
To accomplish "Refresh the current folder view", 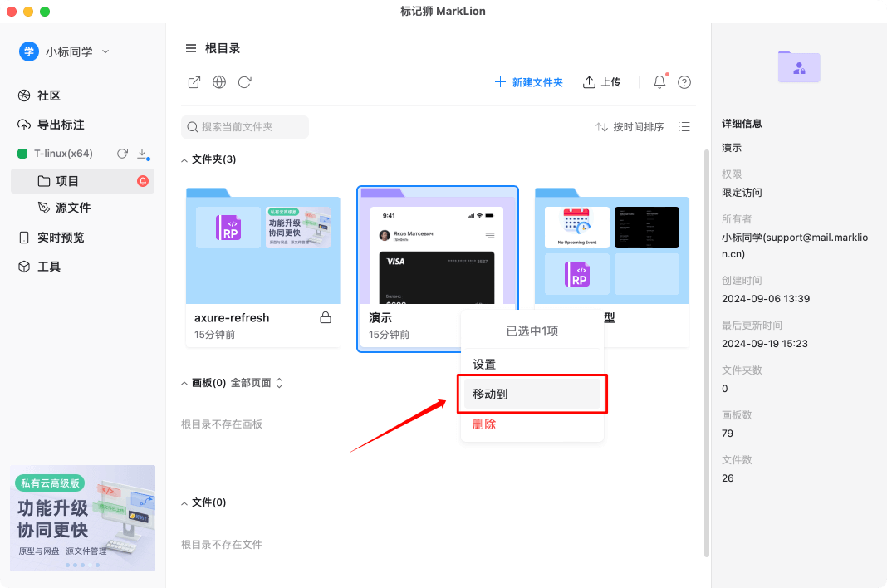I will (243, 82).
